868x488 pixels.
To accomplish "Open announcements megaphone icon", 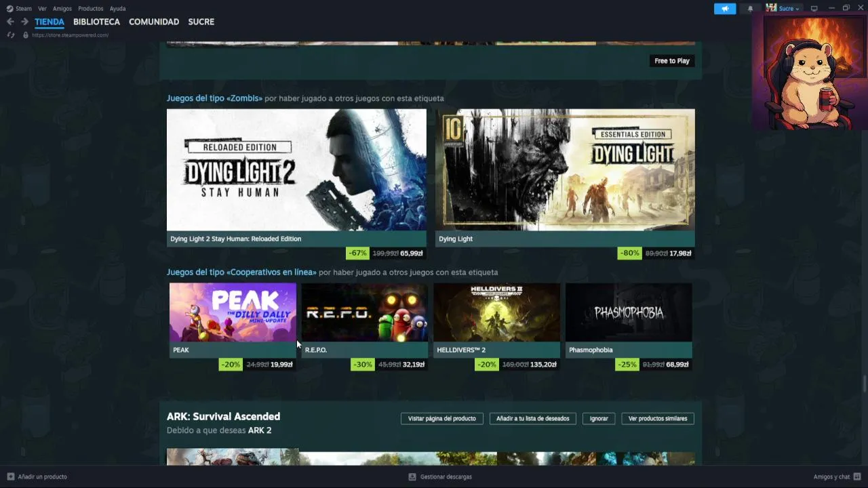I will click(725, 9).
